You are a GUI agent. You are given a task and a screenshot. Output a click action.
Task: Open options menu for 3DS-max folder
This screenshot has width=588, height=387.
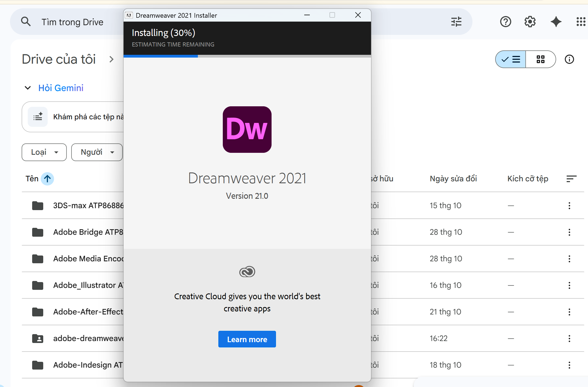[x=569, y=205]
